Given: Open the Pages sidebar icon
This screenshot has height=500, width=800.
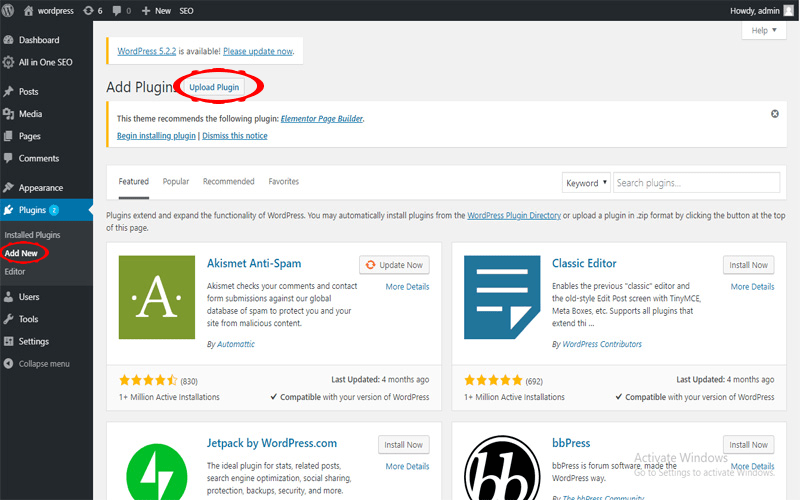Looking at the screenshot, I should [x=8, y=136].
